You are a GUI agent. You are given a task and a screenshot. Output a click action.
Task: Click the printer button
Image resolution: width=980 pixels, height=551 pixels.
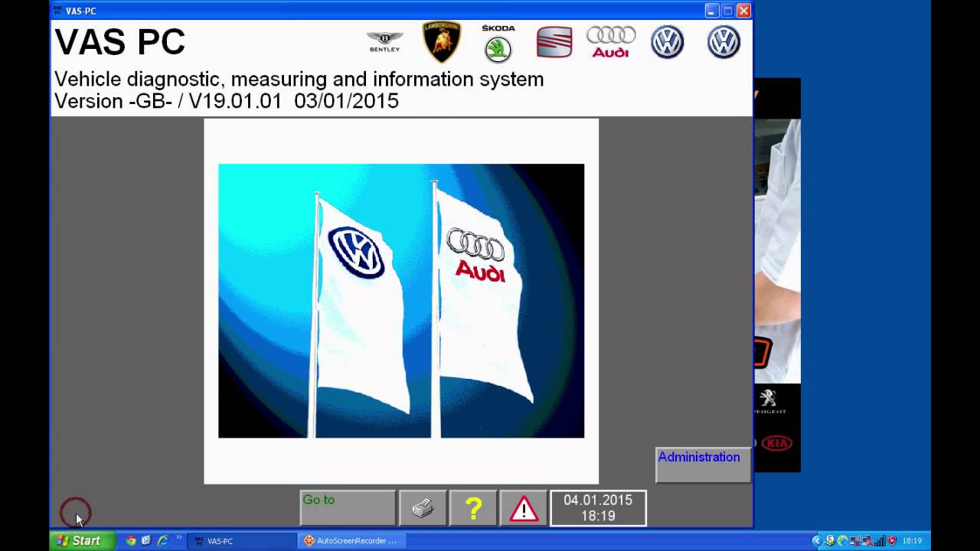[x=423, y=508]
